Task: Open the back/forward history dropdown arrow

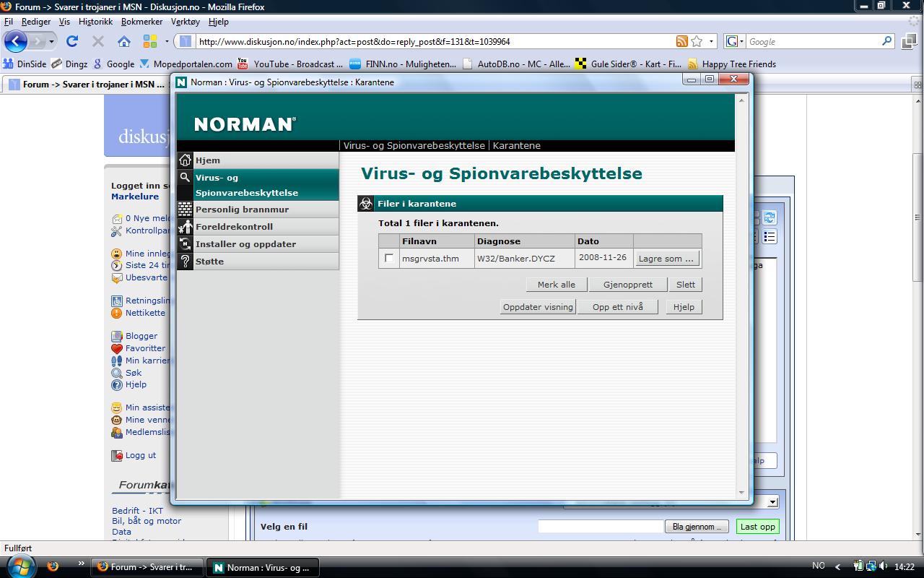Action: point(51,42)
